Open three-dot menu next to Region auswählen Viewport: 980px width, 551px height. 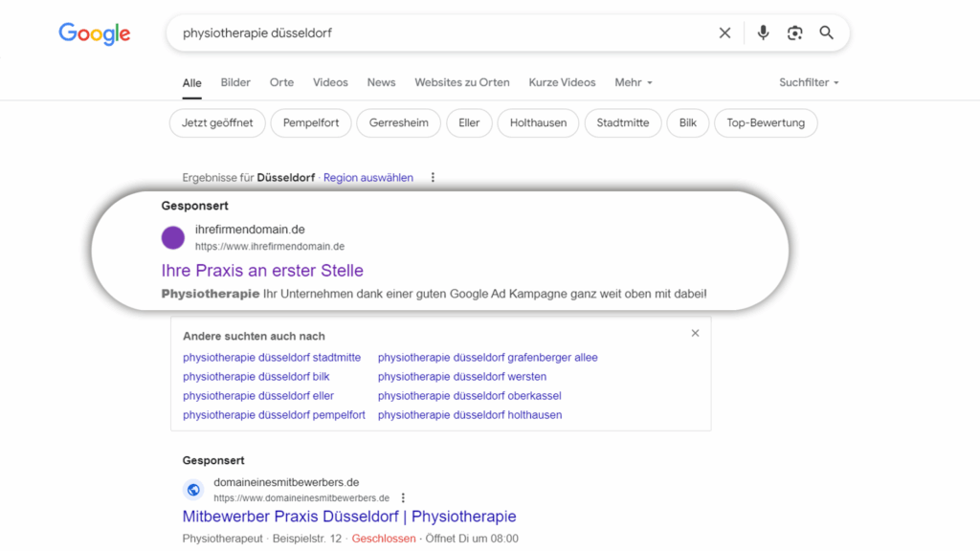pyautogui.click(x=433, y=178)
